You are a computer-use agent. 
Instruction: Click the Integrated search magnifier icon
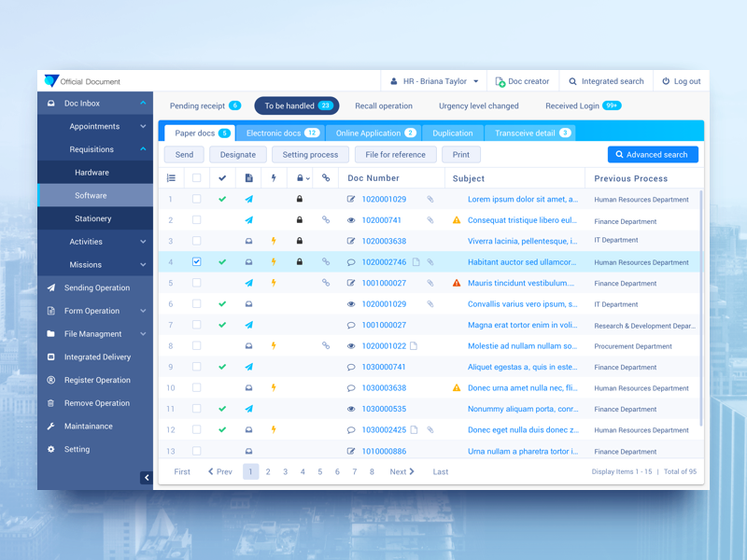click(x=573, y=82)
